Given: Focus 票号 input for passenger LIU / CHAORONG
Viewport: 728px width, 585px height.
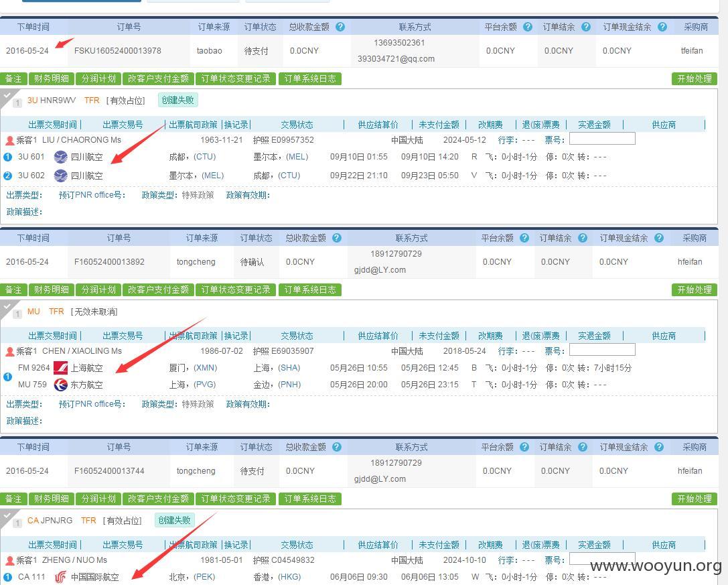Looking at the screenshot, I should (602, 139).
